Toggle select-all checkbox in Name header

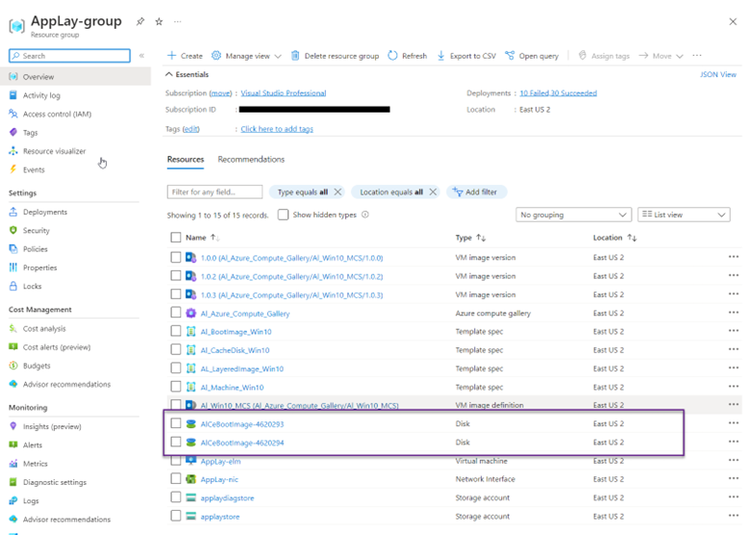tap(176, 237)
